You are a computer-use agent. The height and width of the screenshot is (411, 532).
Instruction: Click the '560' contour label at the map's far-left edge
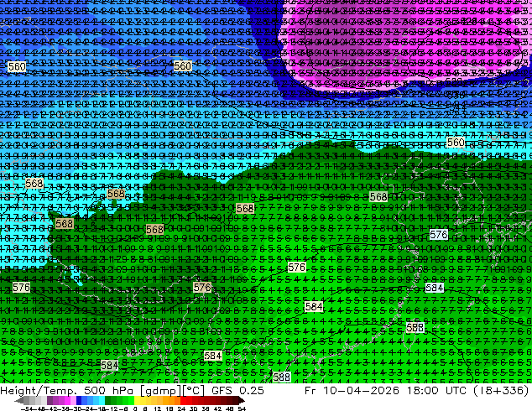click(x=17, y=66)
